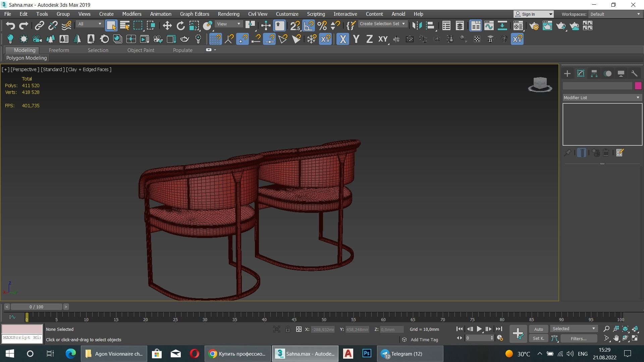
Task: Toggle the 2.5D Snaps button
Action: tap(295, 26)
